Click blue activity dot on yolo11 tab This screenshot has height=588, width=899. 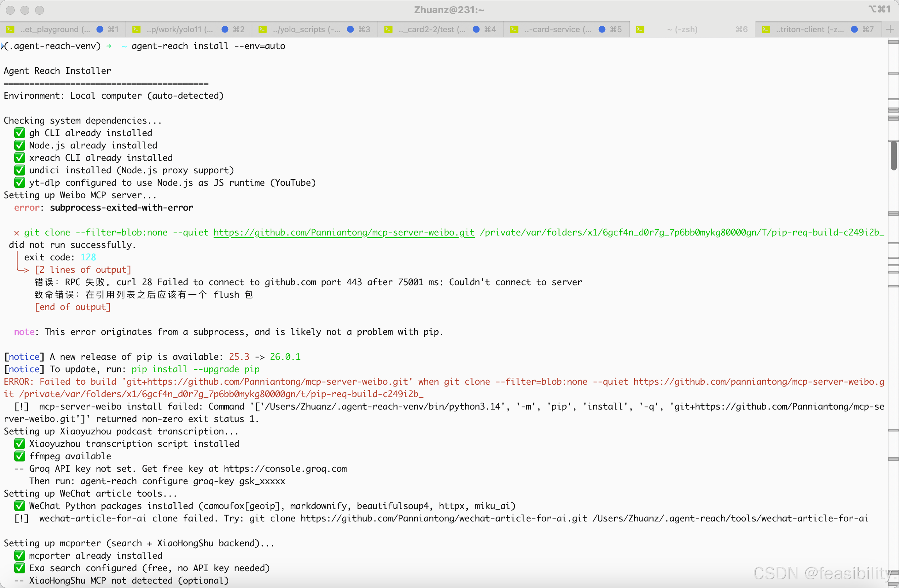point(225,30)
